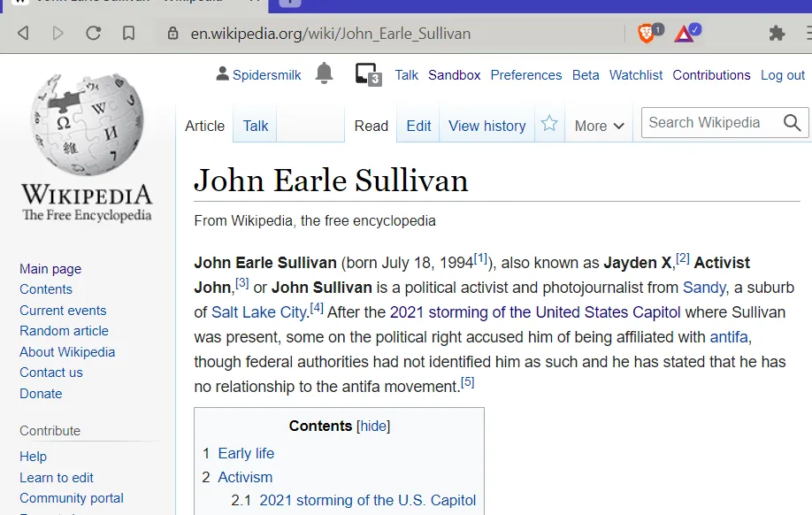Image resolution: width=812 pixels, height=515 pixels.
Task: Open Brave Rewards triangle icon
Action: point(686,33)
